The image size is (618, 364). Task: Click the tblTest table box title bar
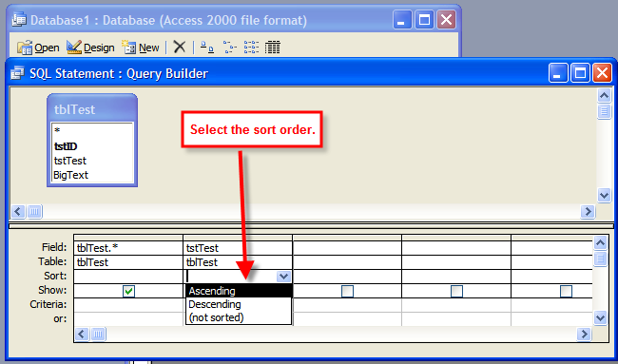tap(92, 109)
